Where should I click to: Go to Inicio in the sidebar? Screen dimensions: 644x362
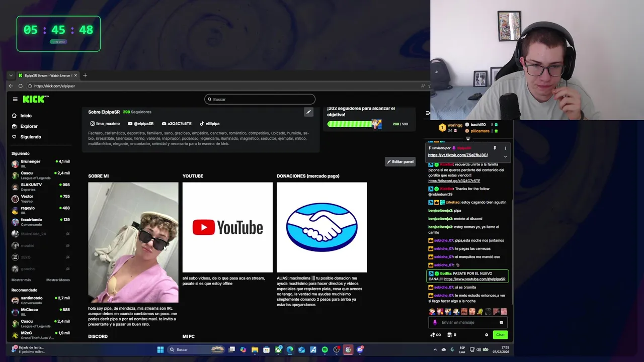(x=22, y=116)
